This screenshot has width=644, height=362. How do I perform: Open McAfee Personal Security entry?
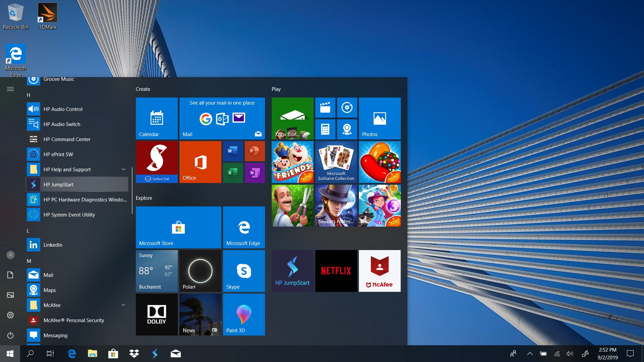tap(77, 320)
